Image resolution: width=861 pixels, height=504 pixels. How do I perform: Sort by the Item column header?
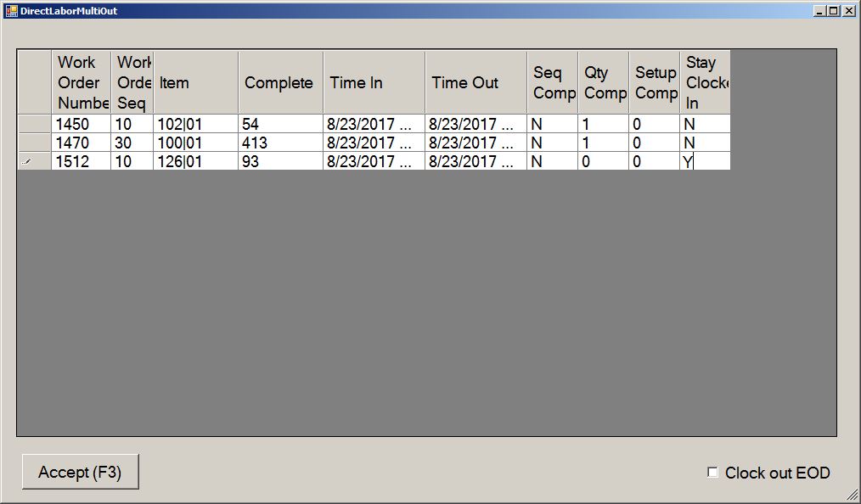tap(195, 82)
